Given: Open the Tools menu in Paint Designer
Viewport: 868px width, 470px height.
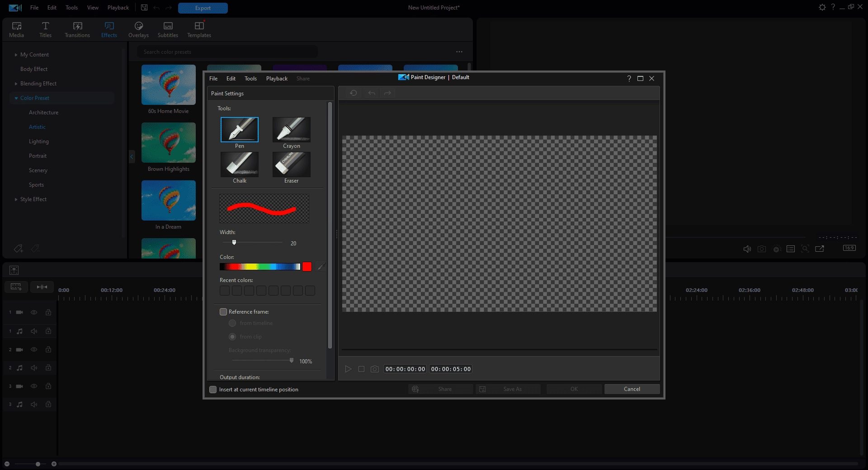Looking at the screenshot, I should coord(250,79).
